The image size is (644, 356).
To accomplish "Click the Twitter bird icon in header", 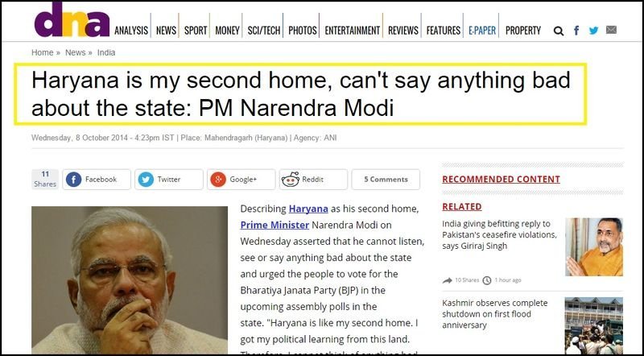I will pos(593,30).
